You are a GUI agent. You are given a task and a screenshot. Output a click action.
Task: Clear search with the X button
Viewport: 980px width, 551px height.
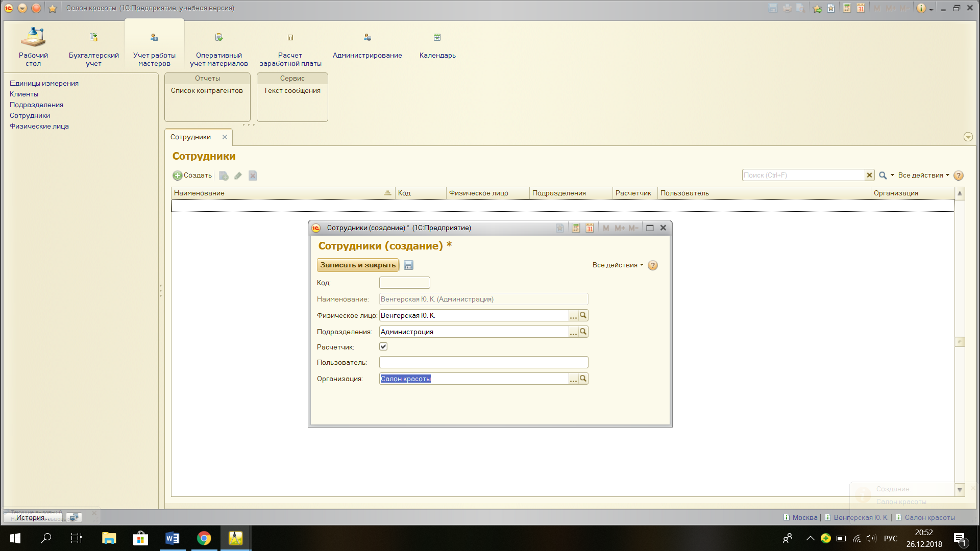pos(870,176)
